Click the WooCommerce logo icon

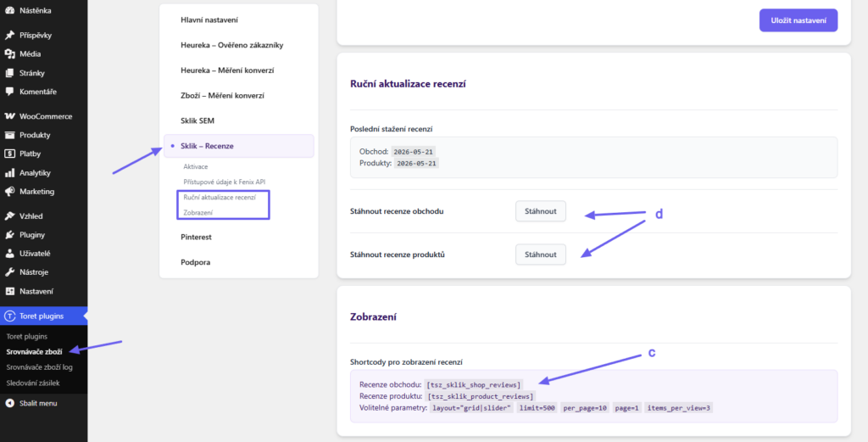tap(9, 116)
